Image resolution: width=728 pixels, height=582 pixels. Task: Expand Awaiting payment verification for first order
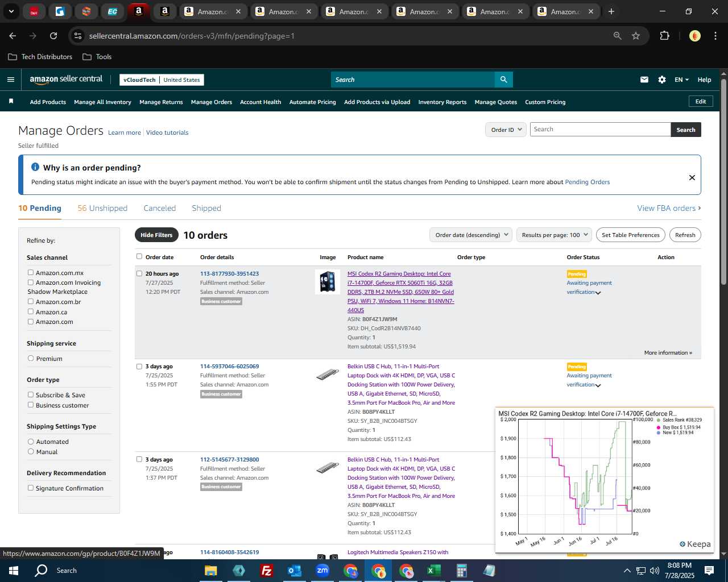click(x=598, y=293)
